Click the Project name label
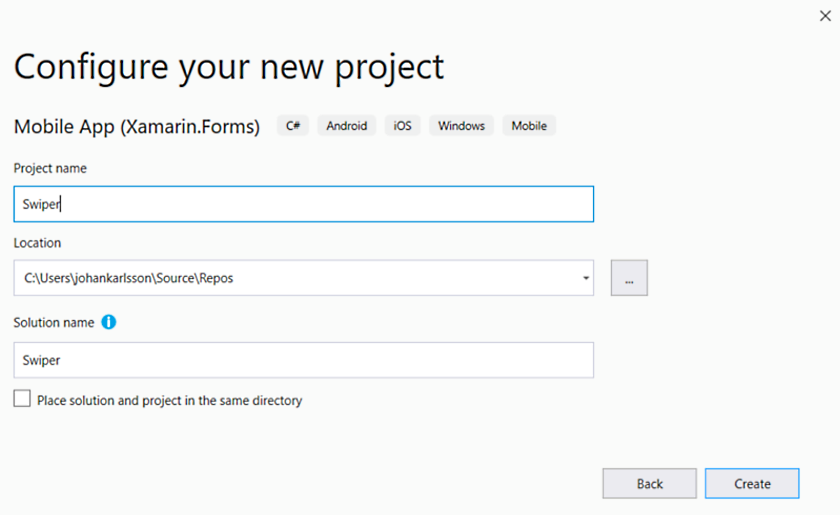 (50, 168)
